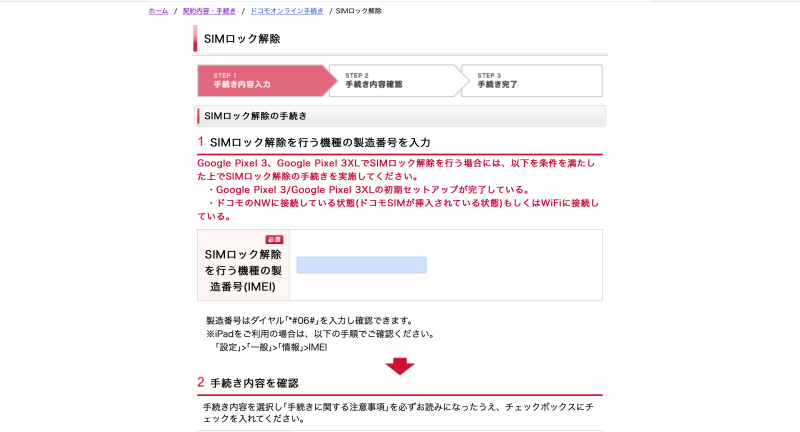Click the SIMロック解除の手続き section header

tap(400, 116)
